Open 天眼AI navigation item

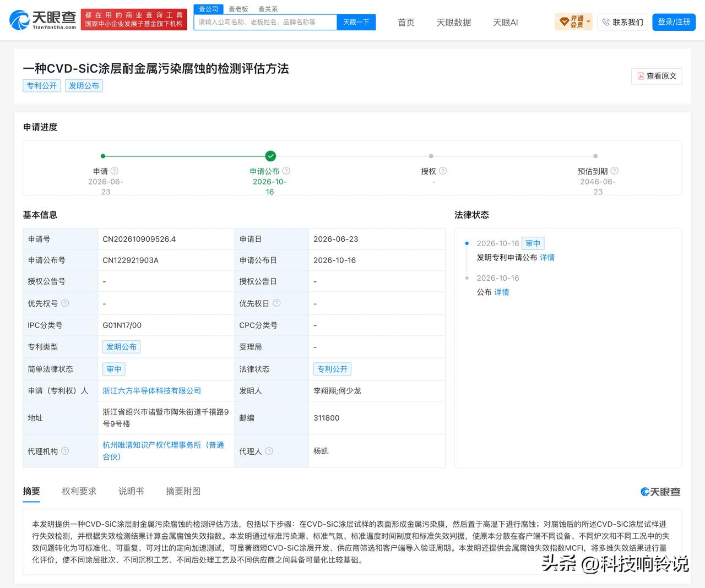coord(506,23)
